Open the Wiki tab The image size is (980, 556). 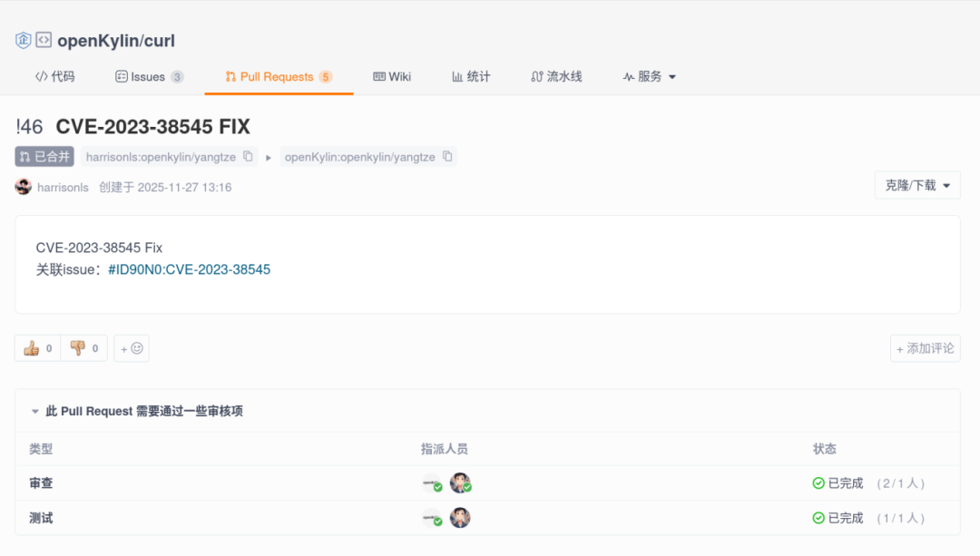392,76
